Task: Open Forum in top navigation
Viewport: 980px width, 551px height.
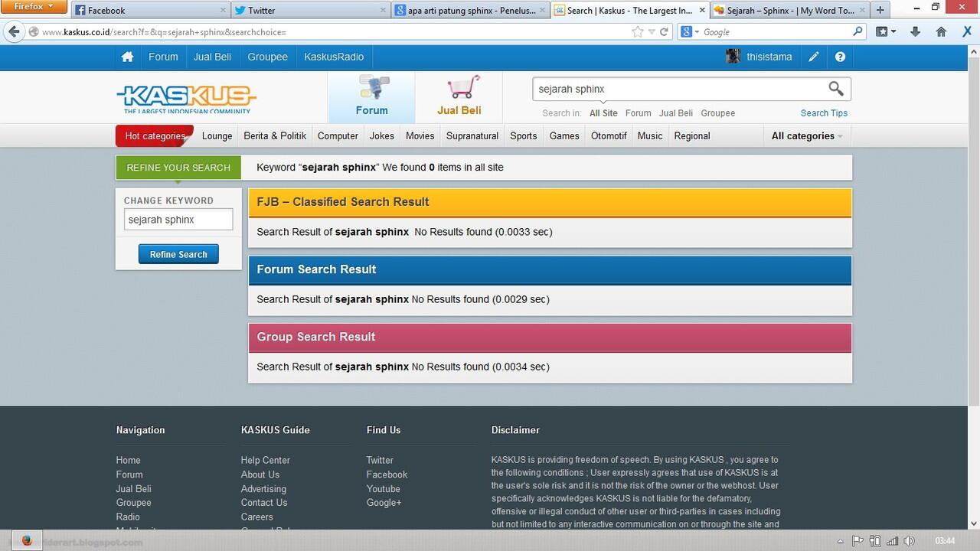Action: [x=163, y=57]
